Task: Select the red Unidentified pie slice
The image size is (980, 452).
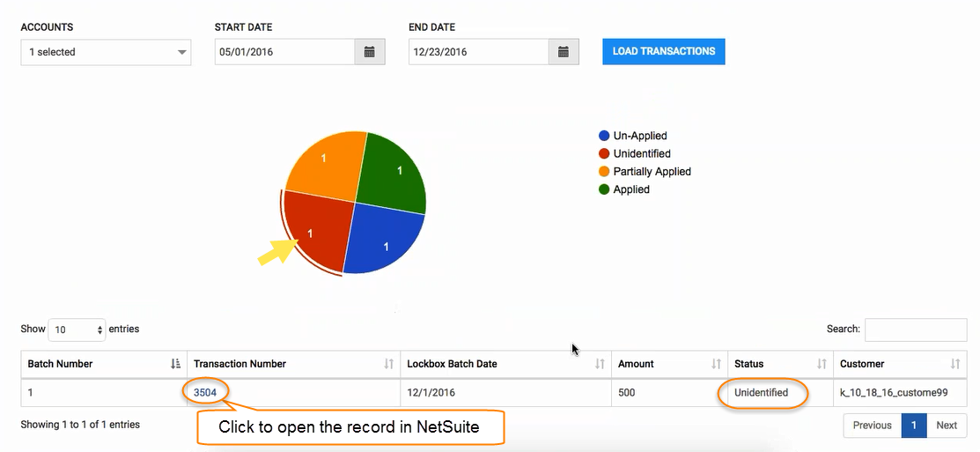Action: point(319,232)
